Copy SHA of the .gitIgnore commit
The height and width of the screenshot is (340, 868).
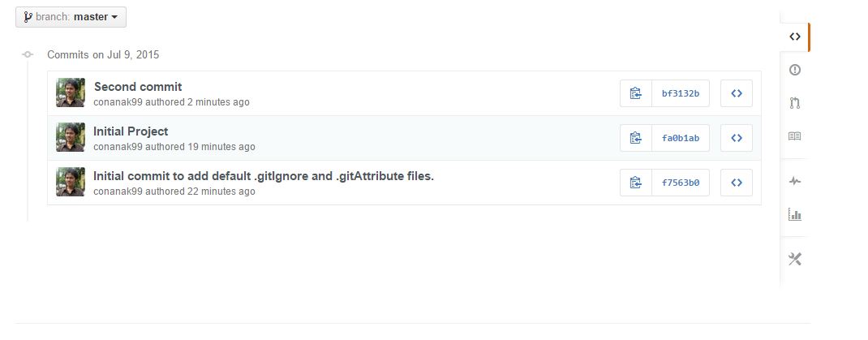636,183
